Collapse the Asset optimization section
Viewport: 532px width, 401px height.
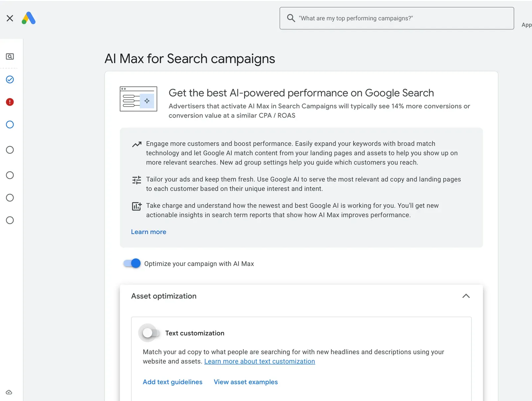pyautogui.click(x=466, y=296)
